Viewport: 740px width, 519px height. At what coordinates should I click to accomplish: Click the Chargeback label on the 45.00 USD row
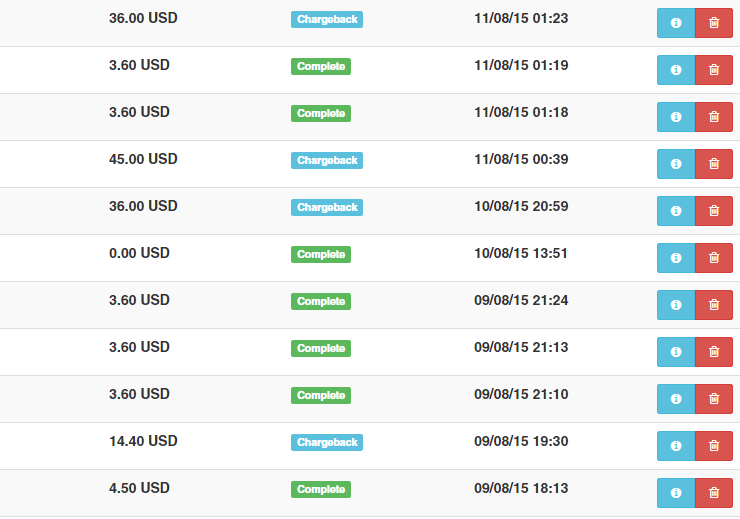[327, 160]
